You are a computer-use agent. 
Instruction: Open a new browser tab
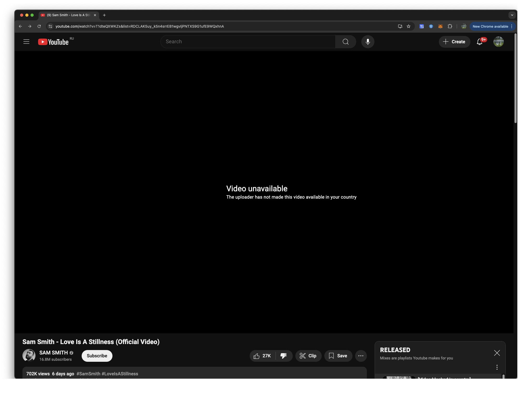[104, 15]
